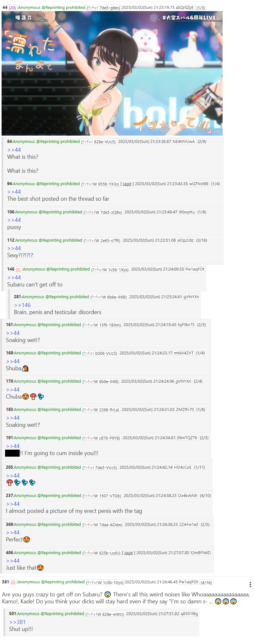254x644 pixels.
Task: Show the (2) replies to post 146
Action: click(18, 269)
